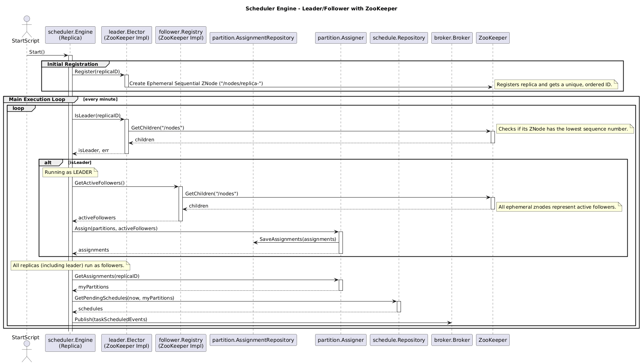Image resolution: width=641 pixels, height=364 pixels.
Task: Select the leader.Elector (ZooKeeper Impl) box
Action: tap(126, 34)
